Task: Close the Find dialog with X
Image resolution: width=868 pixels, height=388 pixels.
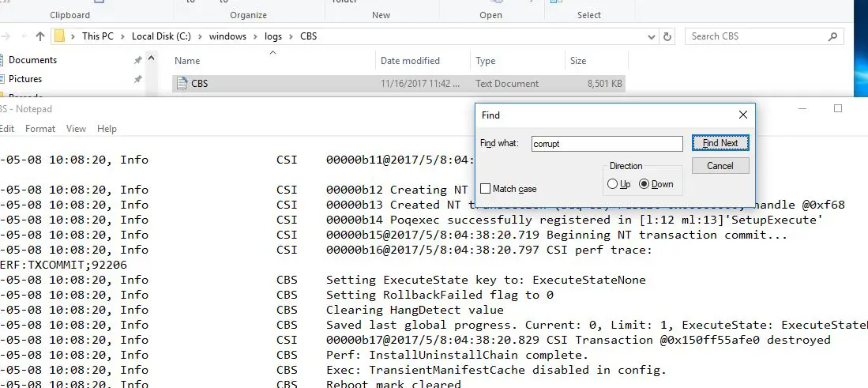Action: coord(743,115)
